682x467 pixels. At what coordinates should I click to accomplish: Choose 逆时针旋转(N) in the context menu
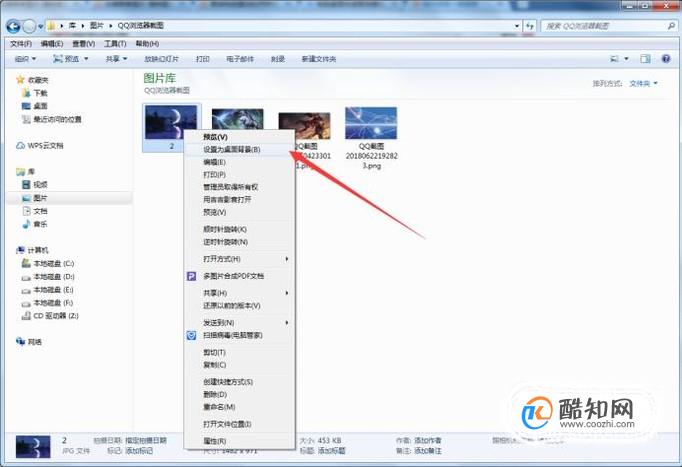pyautogui.click(x=240, y=241)
